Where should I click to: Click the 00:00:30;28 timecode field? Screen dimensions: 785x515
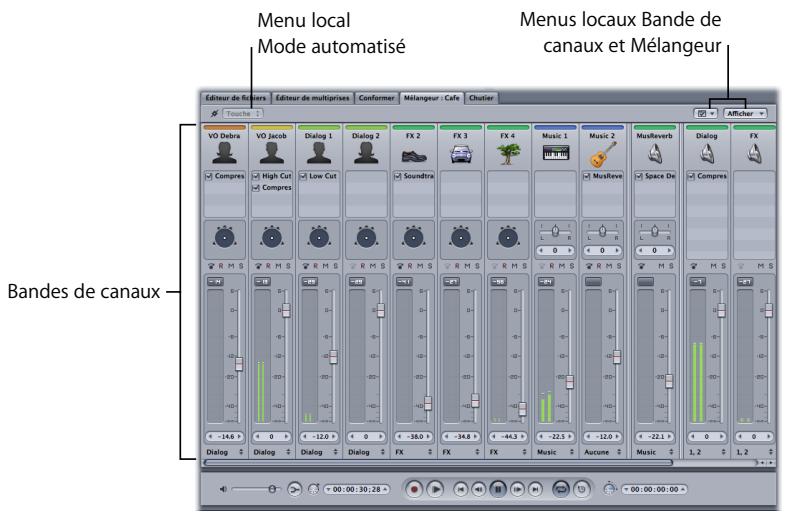[356, 489]
